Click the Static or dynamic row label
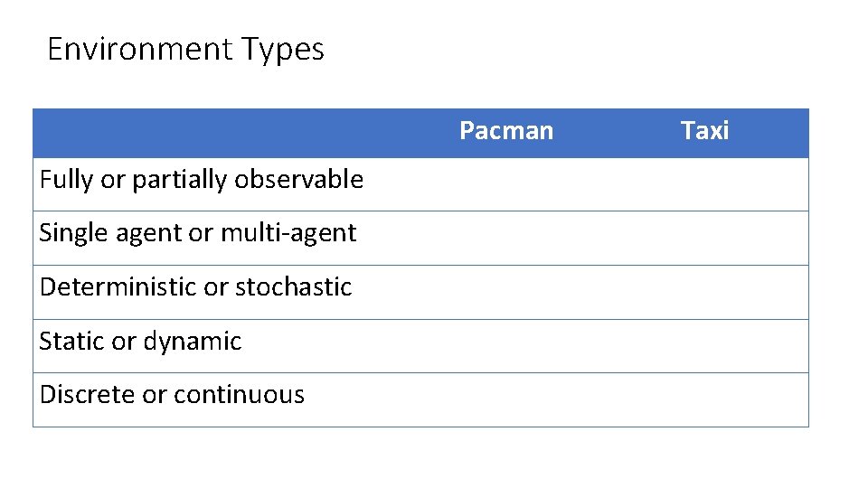 pyautogui.click(x=140, y=342)
